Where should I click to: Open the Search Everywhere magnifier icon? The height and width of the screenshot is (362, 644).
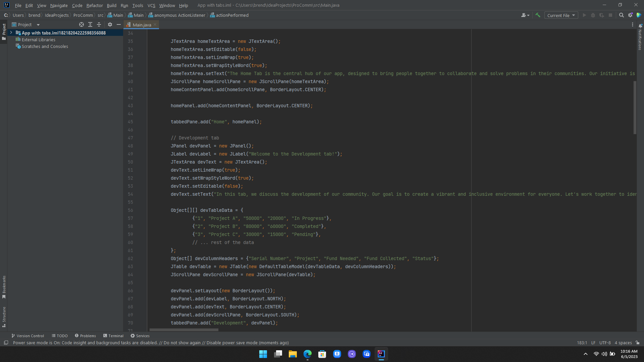622,15
